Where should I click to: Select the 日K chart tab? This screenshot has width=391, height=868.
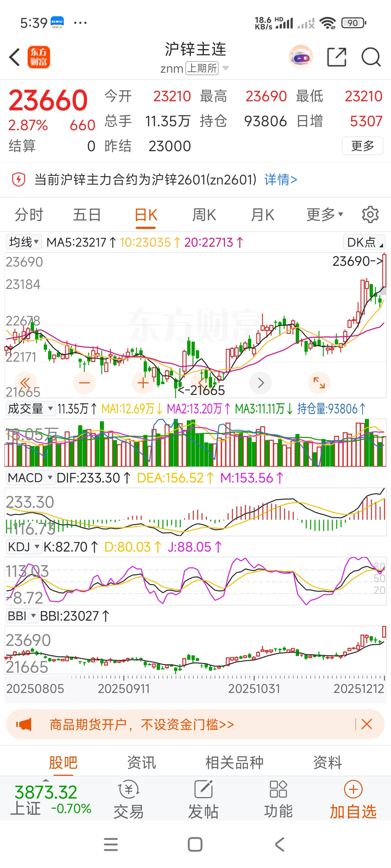coord(146,214)
